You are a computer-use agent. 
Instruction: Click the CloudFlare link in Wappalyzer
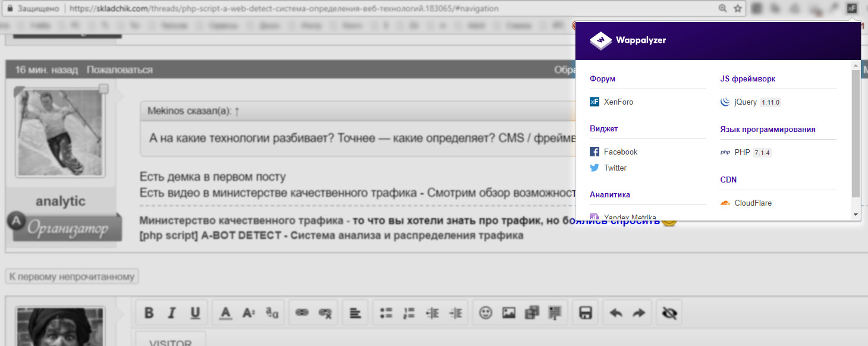(x=753, y=203)
